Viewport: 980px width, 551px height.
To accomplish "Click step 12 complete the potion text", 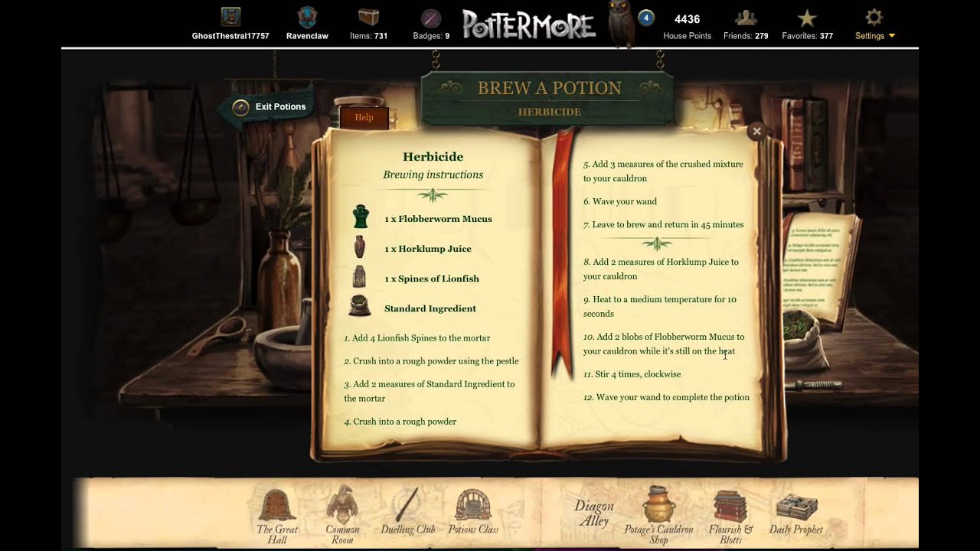I will click(666, 397).
